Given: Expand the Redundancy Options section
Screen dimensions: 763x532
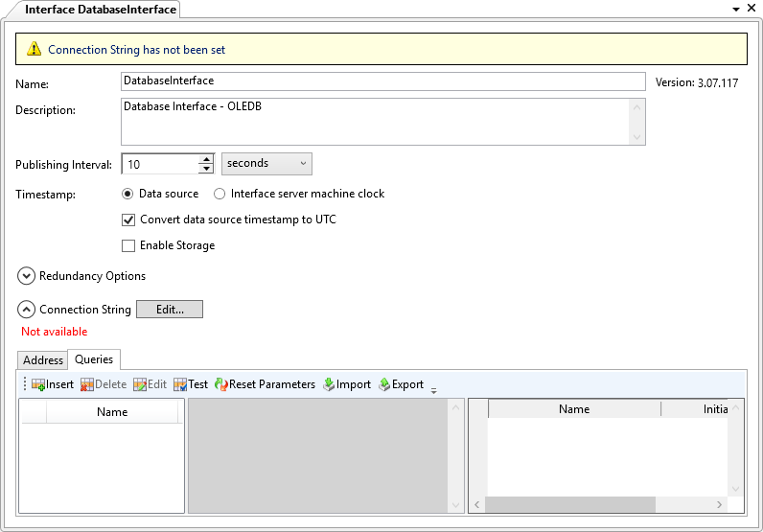Looking at the screenshot, I should pyautogui.click(x=26, y=276).
